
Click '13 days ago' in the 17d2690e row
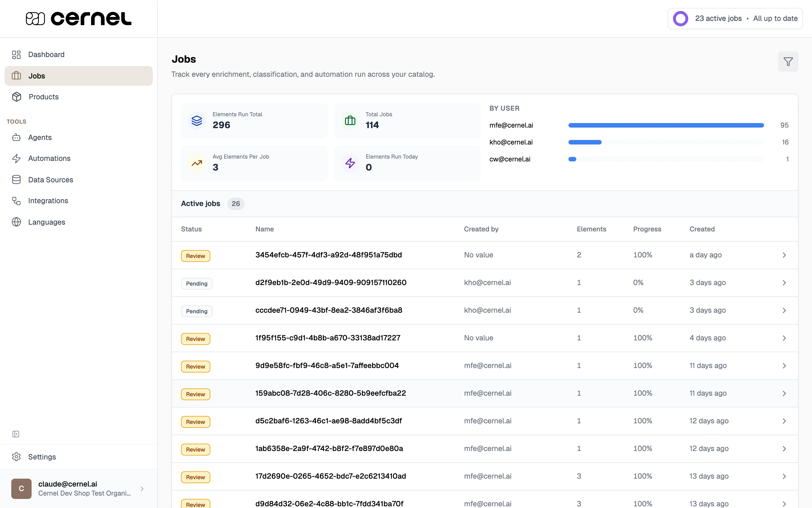(x=709, y=476)
